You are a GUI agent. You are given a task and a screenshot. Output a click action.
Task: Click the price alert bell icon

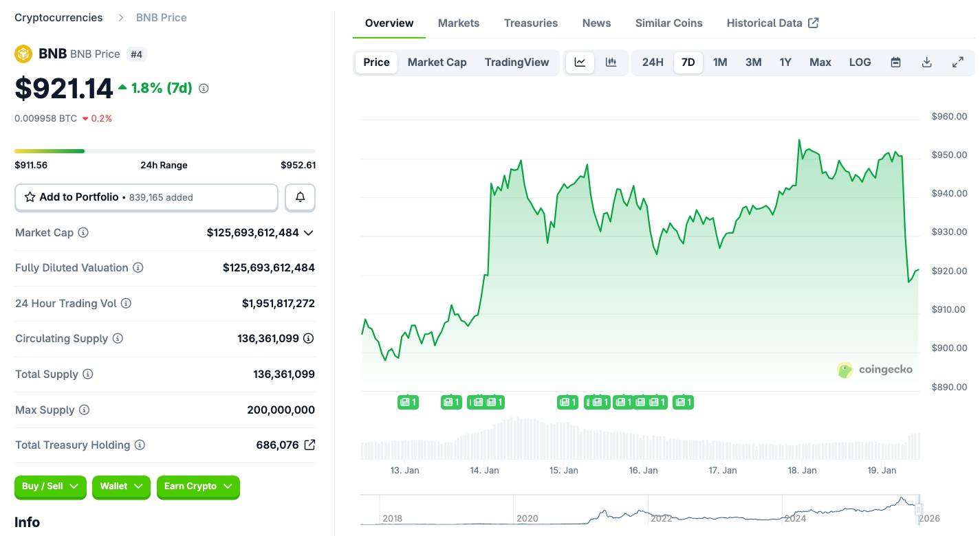pyautogui.click(x=300, y=197)
